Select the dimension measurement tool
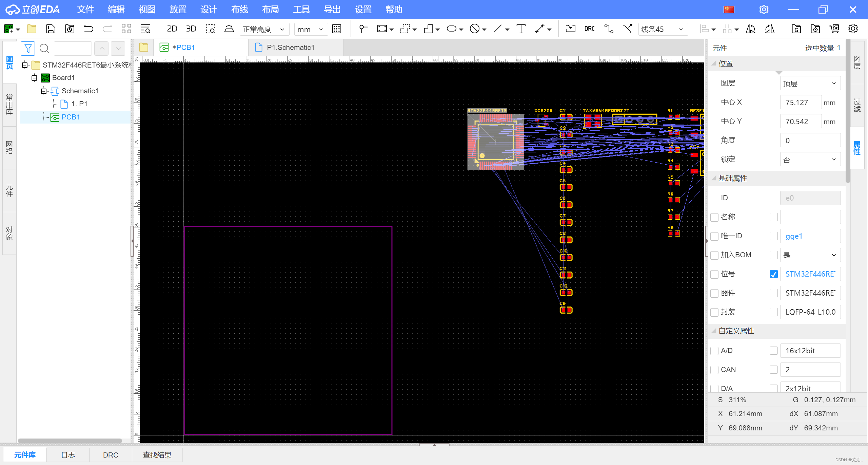The width and height of the screenshot is (868, 465). [x=540, y=29]
